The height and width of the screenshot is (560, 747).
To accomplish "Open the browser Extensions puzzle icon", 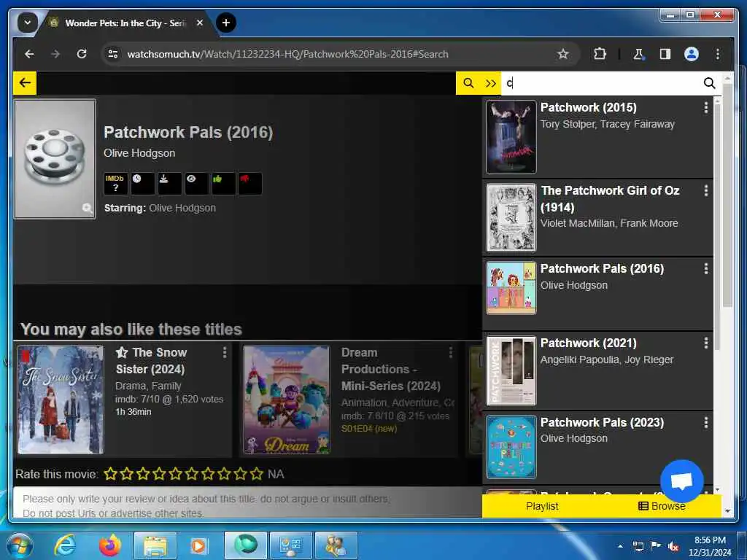I will coord(600,54).
